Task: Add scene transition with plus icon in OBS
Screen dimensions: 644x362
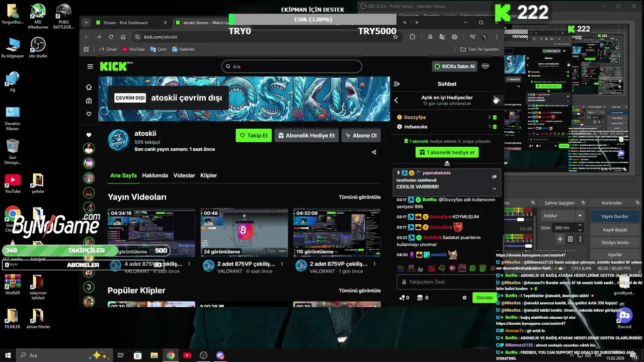Action: tap(560, 239)
